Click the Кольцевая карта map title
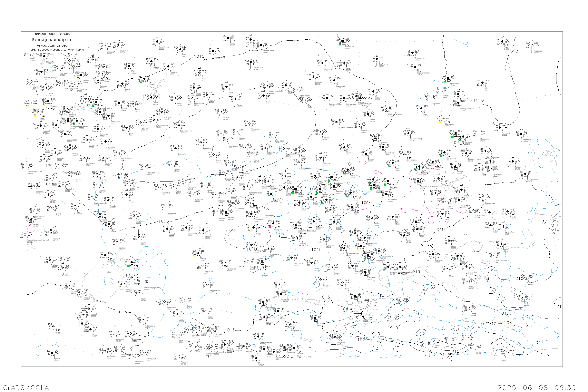Image resolution: width=588 pixels, height=392 pixels. pos(51,40)
